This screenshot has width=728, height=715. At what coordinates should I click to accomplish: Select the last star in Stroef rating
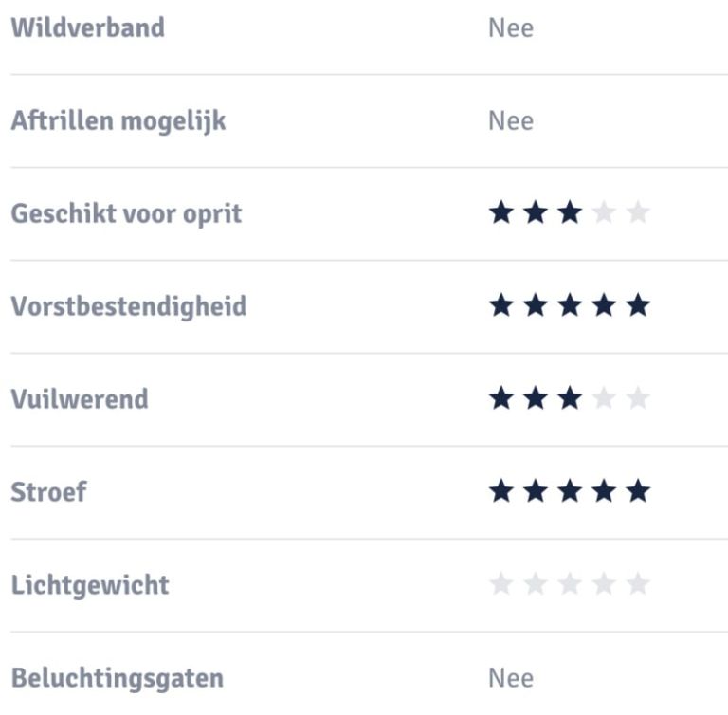(638, 492)
